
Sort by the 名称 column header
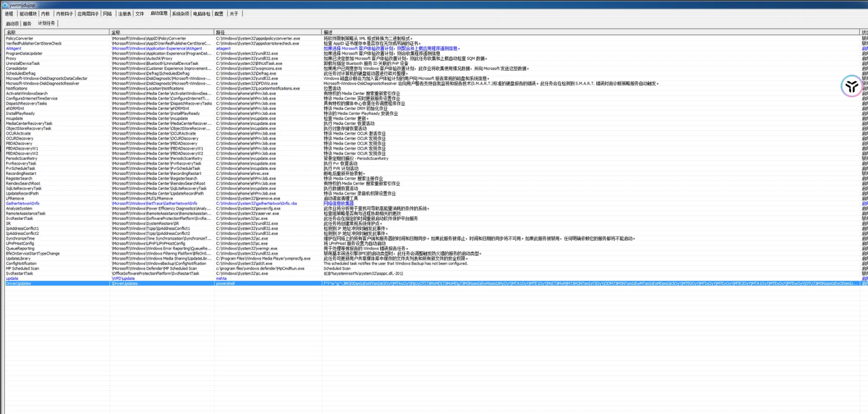tap(57, 32)
